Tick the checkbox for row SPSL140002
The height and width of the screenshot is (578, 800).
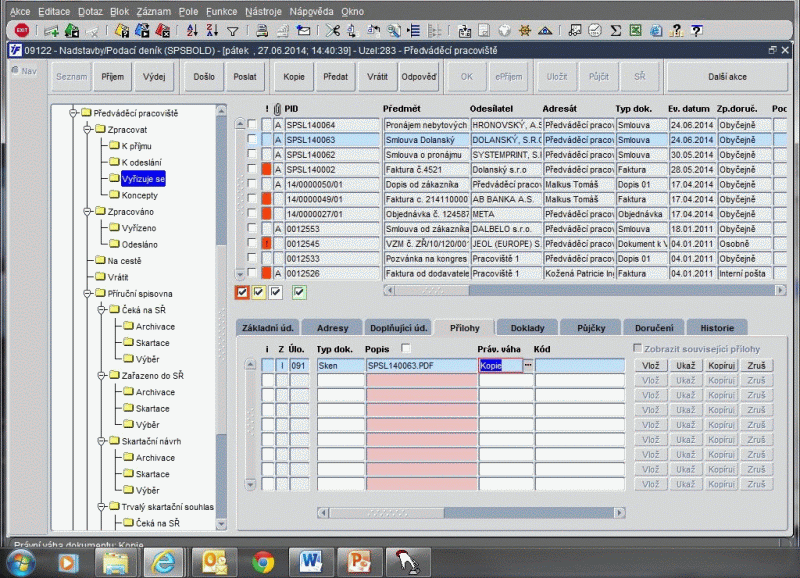(x=252, y=168)
